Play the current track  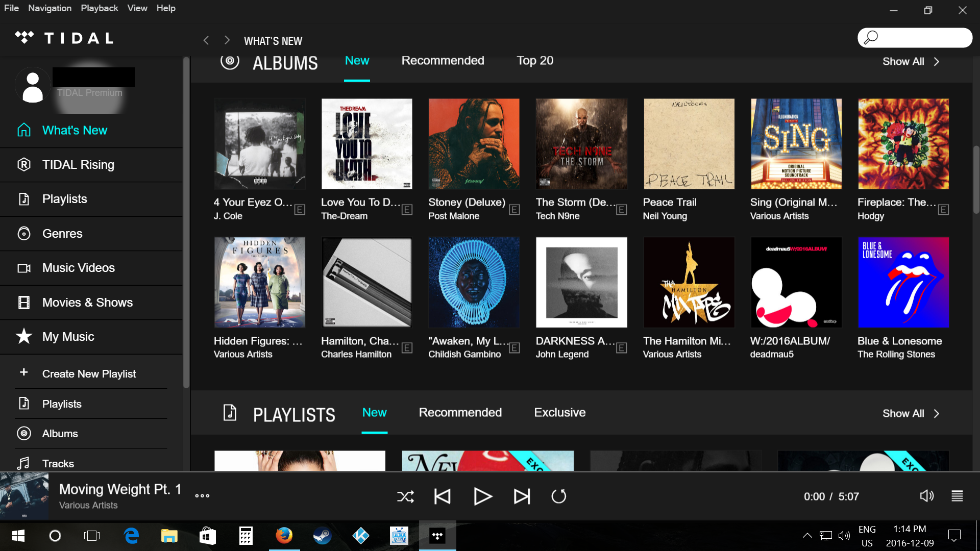tap(482, 496)
